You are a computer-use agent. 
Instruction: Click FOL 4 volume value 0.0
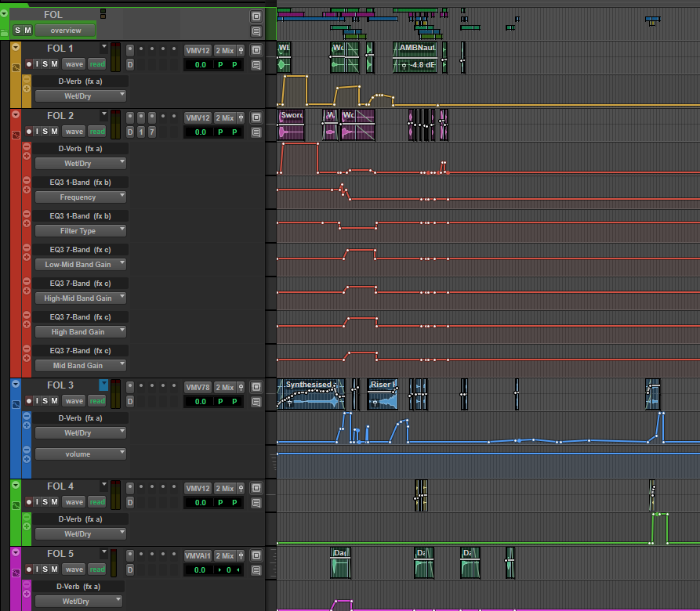point(201,503)
